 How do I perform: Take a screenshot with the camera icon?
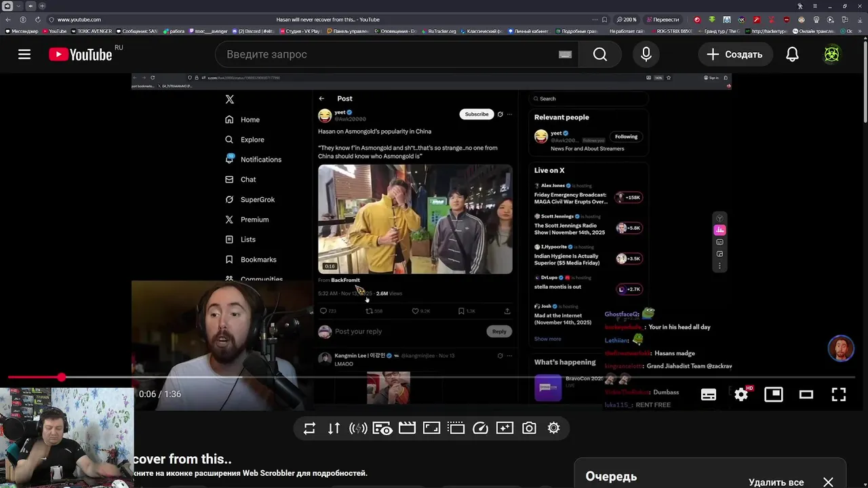529,428
